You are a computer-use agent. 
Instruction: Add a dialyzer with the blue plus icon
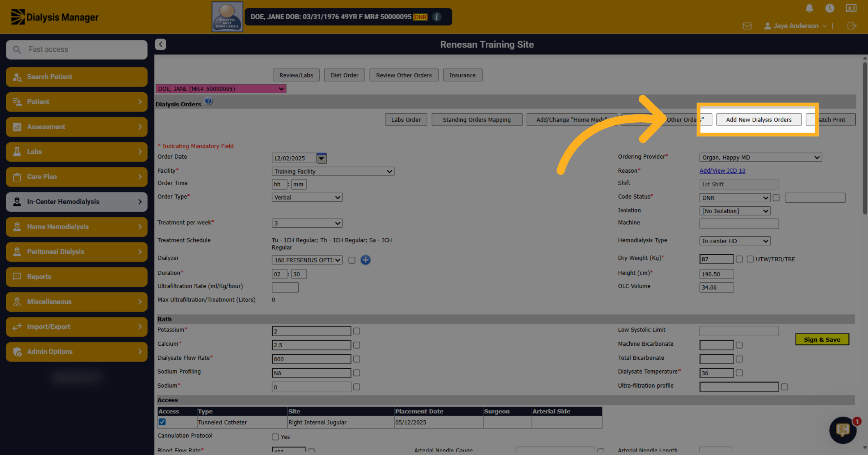pyautogui.click(x=366, y=260)
